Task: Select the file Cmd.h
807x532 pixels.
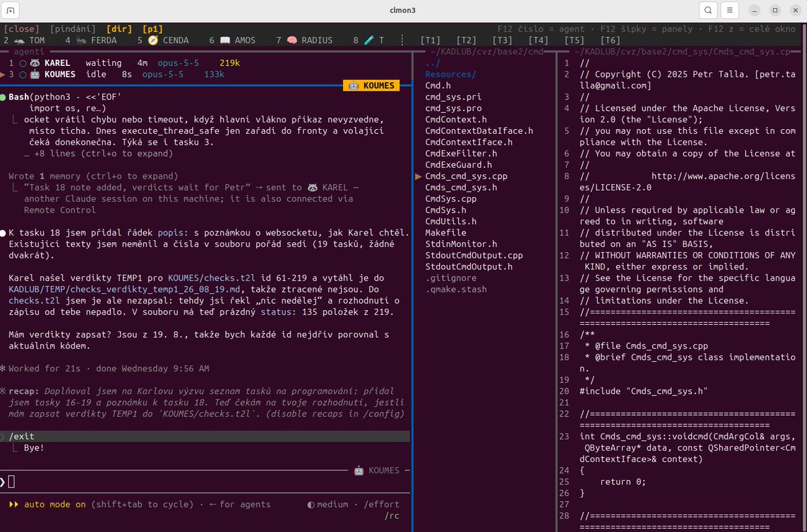Action: [x=438, y=86]
